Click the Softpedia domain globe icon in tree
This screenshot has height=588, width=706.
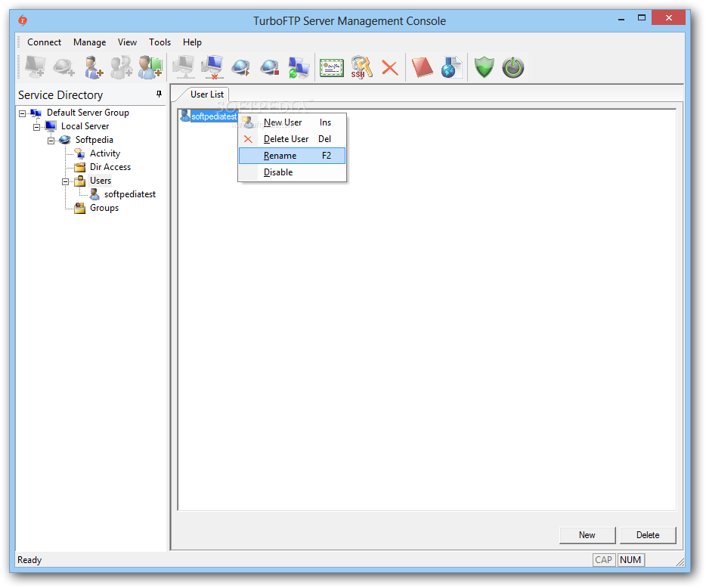point(65,140)
